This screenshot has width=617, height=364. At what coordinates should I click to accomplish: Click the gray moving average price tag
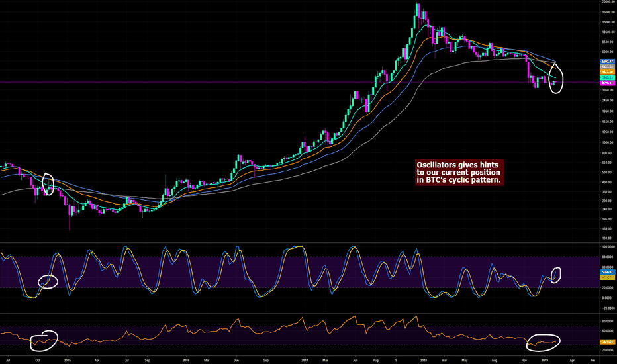pyautogui.click(x=607, y=66)
